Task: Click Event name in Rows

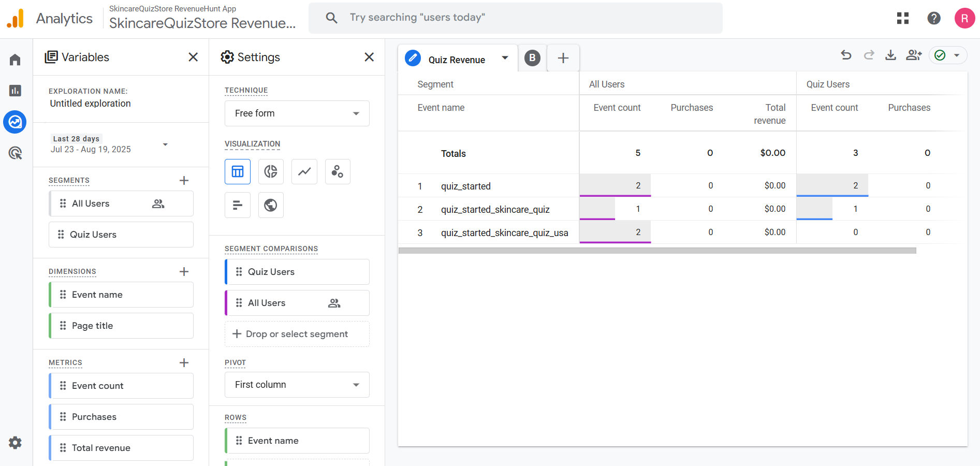Action: point(297,441)
